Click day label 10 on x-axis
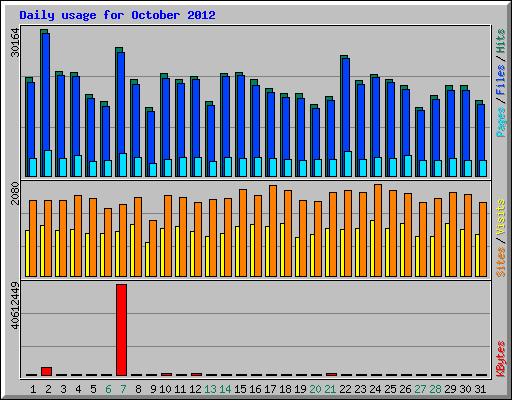Image resolution: width=512 pixels, height=400 pixels. pos(165,389)
